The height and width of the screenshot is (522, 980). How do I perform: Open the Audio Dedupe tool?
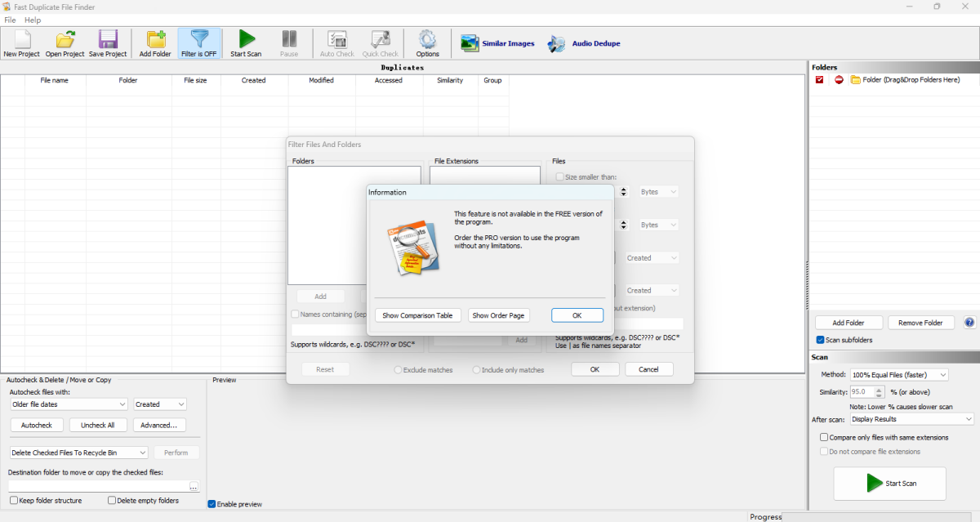point(584,42)
